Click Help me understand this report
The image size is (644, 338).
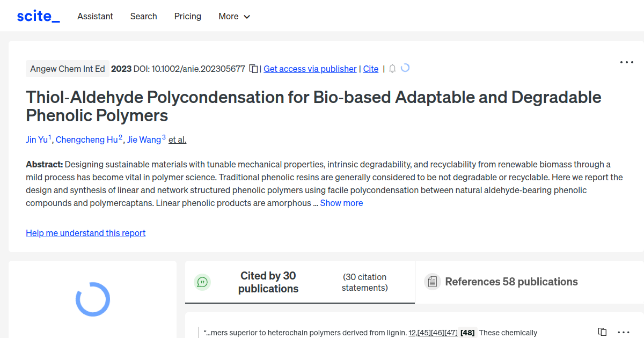tap(85, 233)
